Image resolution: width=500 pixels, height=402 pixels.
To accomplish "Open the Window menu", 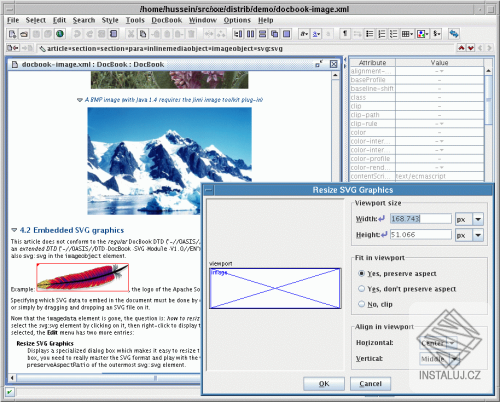I will tap(203, 20).
